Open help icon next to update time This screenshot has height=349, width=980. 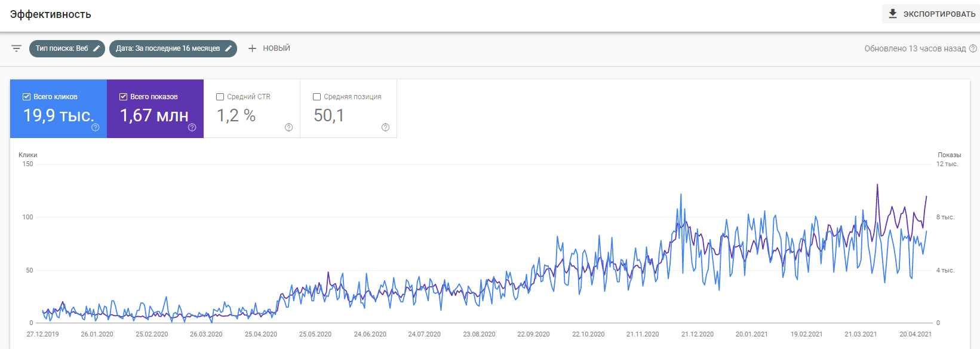pyautogui.click(x=973, y=48)
